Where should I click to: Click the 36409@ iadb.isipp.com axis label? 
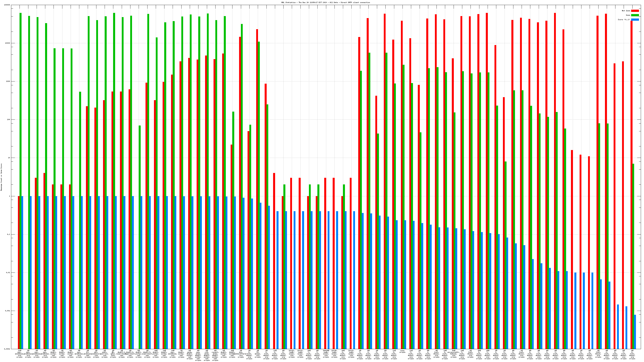point(326,354)
